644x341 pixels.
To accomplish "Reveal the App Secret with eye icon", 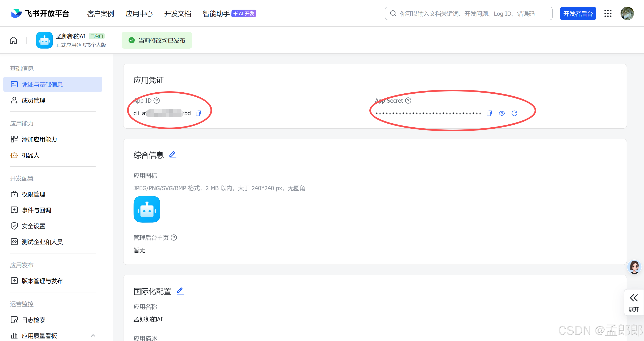I will coord(501,113).
